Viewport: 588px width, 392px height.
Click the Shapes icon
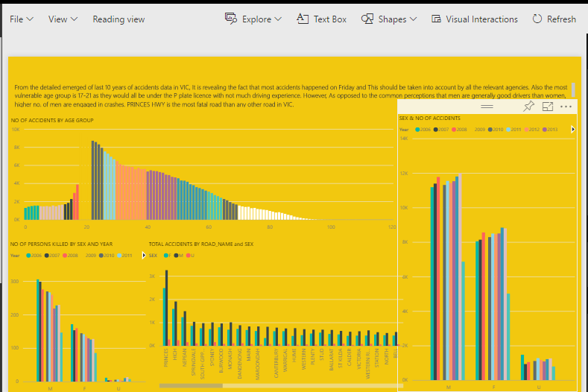367,19
